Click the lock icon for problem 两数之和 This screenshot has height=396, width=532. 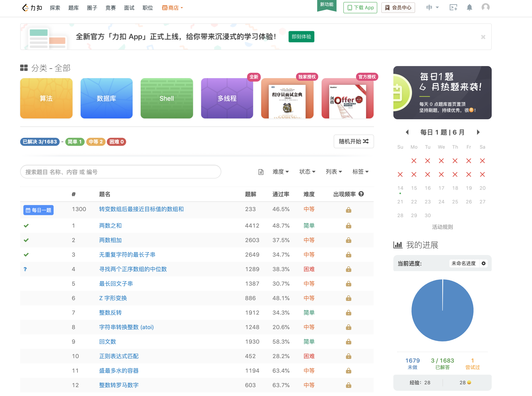(x=348, y=226)
